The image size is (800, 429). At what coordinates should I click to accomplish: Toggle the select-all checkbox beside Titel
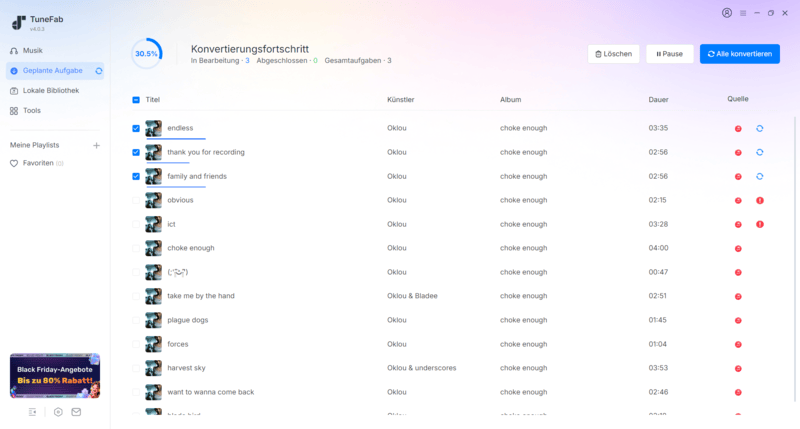[x=136, y=100]
